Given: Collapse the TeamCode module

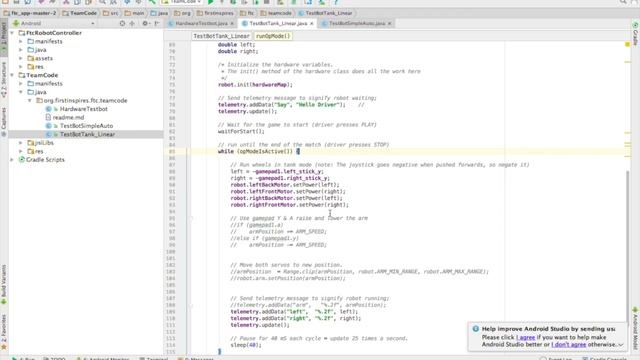Looking at the screenshot, I should click(12, 75).
